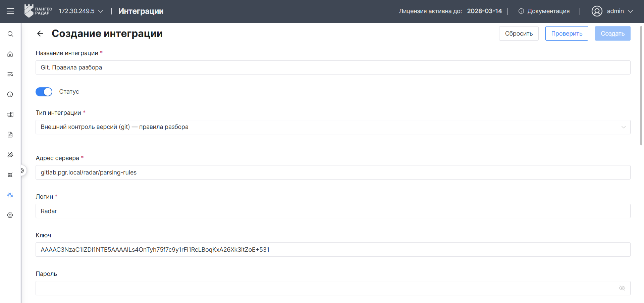Open the event search list icon

click(x=10, y=74)
